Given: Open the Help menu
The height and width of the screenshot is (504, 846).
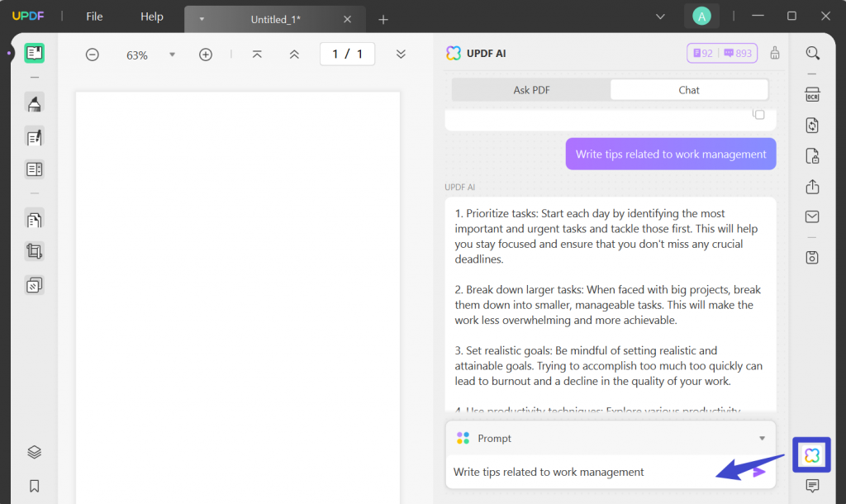Looking at the screenshot, I should point(151,16).
